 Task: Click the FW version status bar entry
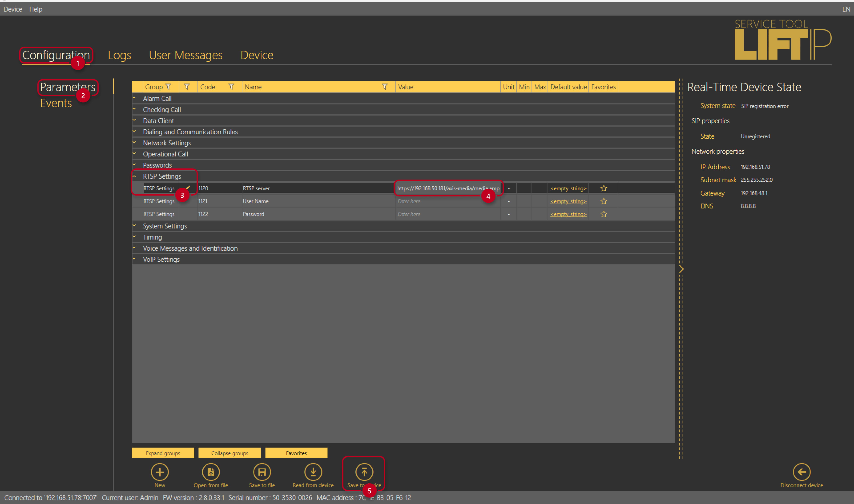pyautogui.click(x=193, y=498)
